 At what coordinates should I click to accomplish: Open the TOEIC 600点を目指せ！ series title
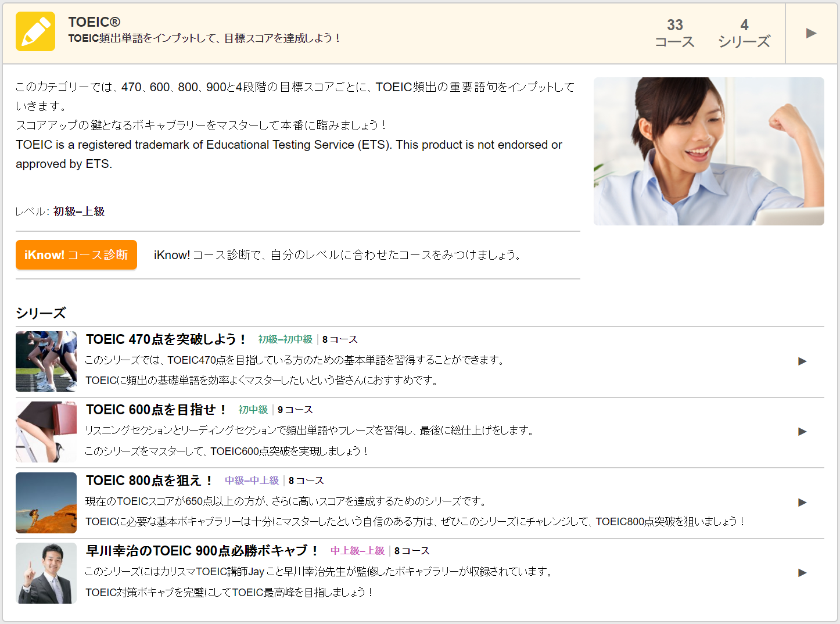156,410
